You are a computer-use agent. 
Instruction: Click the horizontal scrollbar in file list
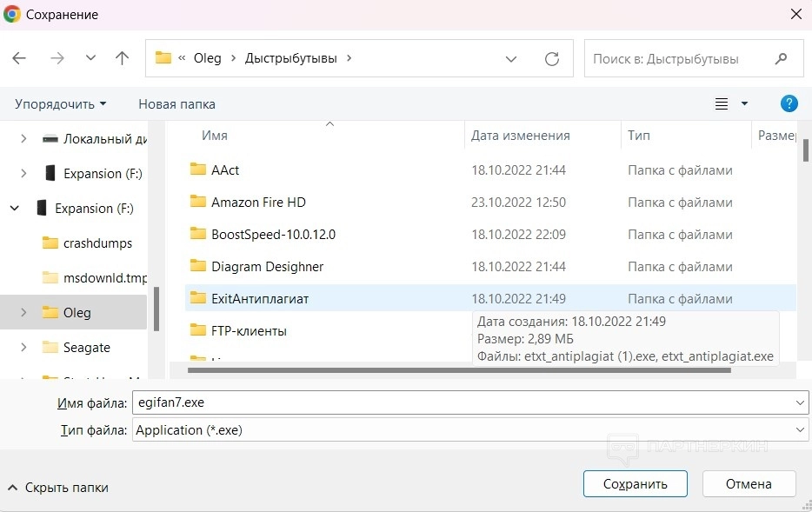click(459, 369)
